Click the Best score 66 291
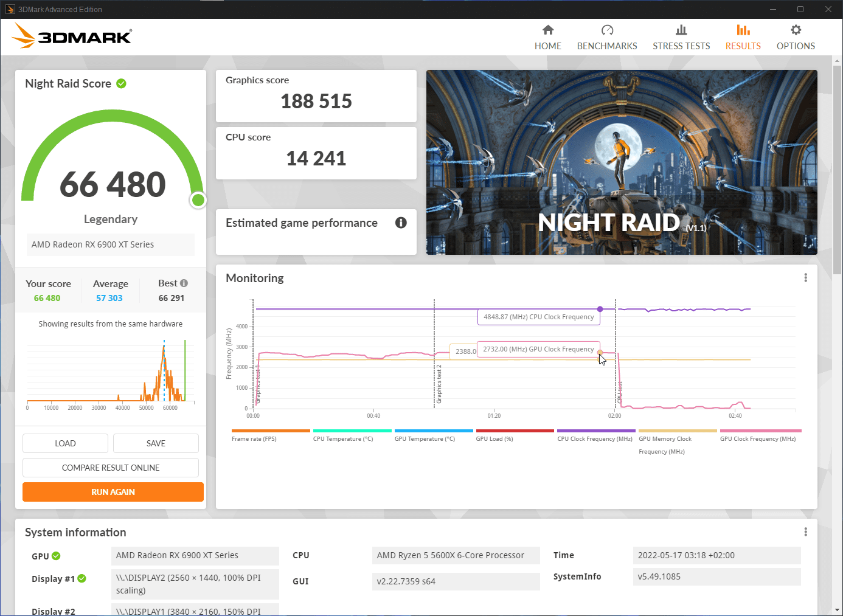843x616 pixels. (x=172, y=298)
